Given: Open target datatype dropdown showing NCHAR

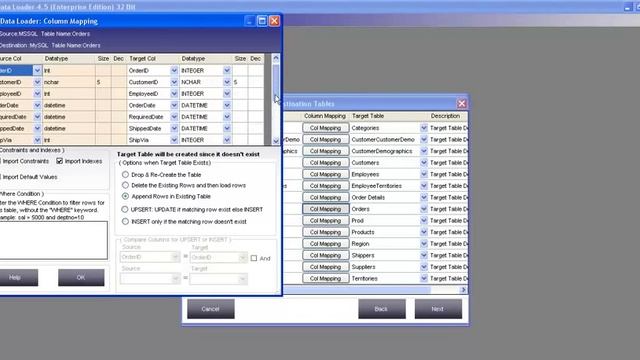Looking at the screenshot, I should [227, 82].
